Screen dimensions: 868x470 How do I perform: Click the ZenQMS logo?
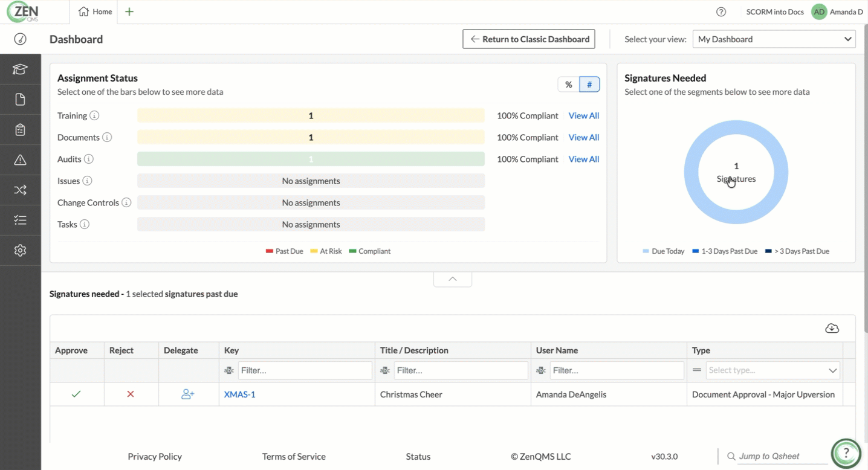click(23, 11)
